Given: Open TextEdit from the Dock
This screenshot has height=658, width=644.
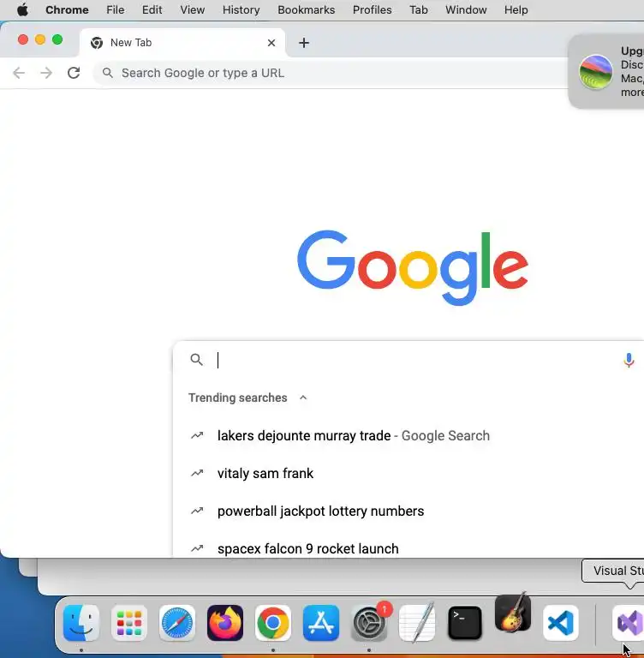Looking at the screenshot, I should [417, 623].
